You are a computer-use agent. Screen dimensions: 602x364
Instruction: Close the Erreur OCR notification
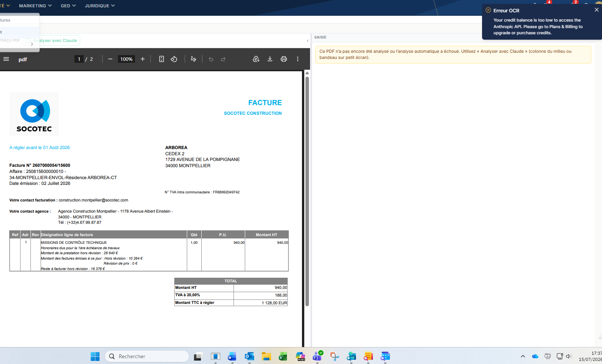pyautogui.click(x=597, y=10)
